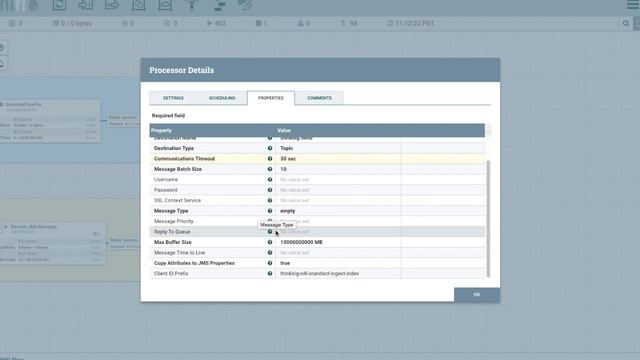Open help for Communications Timeout property
The image size is (640, 360).
270,159
